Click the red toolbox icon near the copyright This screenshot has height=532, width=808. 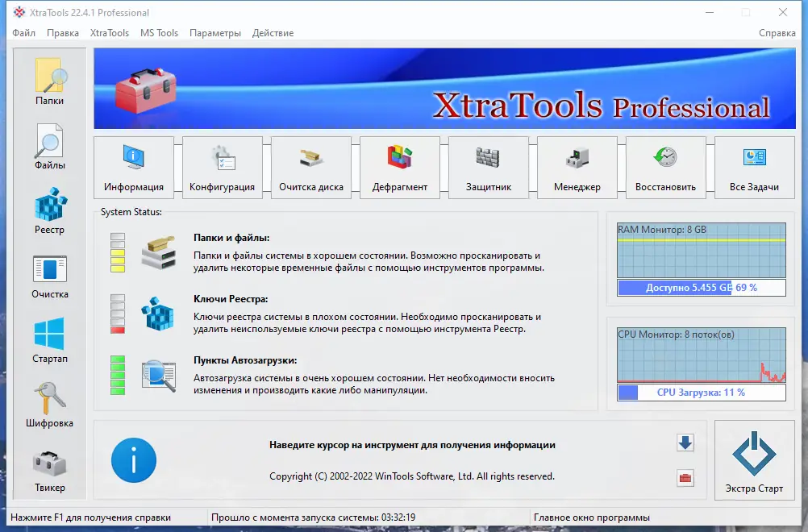[685, 476]
